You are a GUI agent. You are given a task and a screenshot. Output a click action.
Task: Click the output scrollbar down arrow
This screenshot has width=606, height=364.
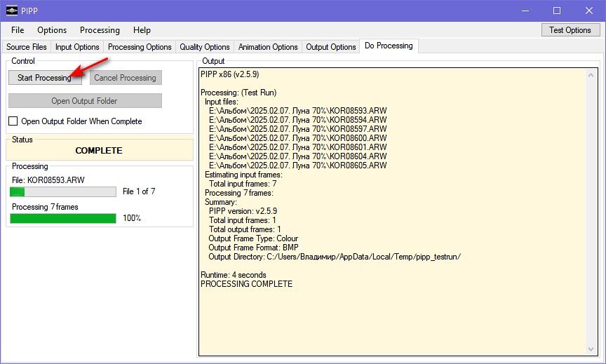[x=591, y=349]
